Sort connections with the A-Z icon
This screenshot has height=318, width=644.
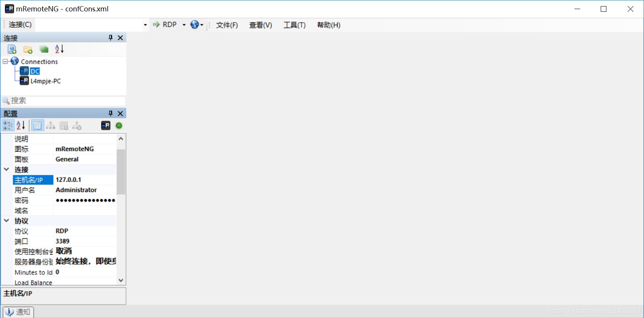click(59, 49)
